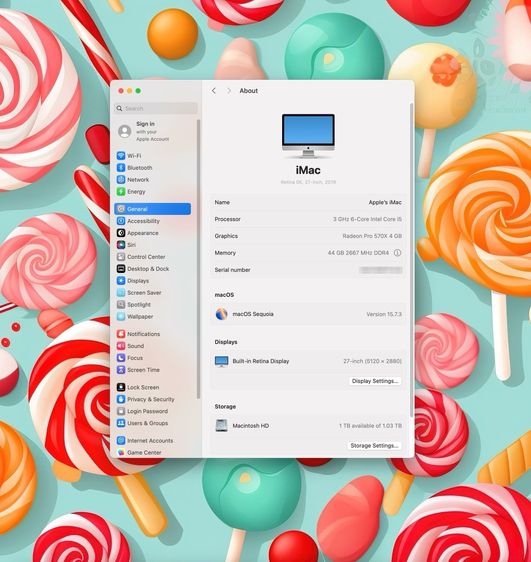Open Internet Accounts icon
Image resolution: width=531 pixels, height=562 pixels.
pos(121,440)
